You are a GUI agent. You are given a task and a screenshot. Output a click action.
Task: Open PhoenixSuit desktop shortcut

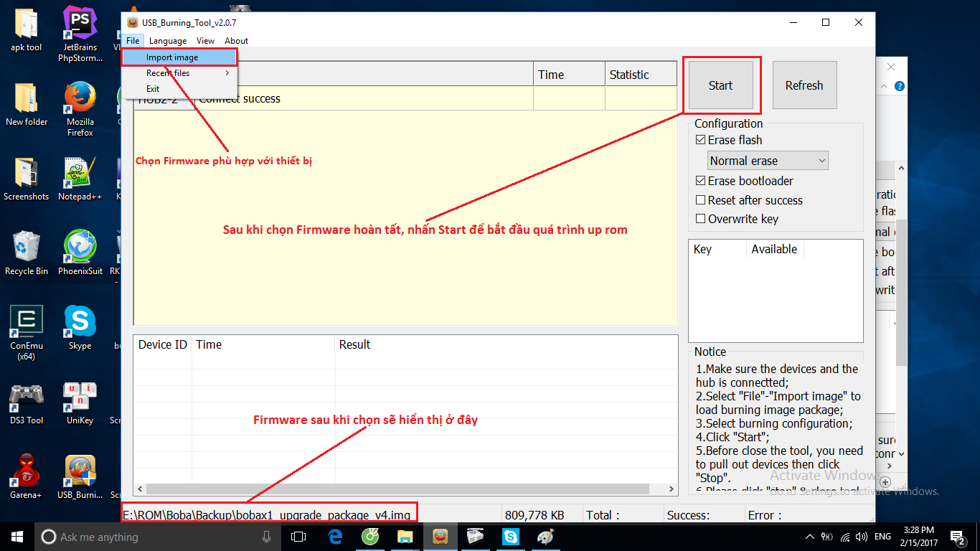click(80, 248)
